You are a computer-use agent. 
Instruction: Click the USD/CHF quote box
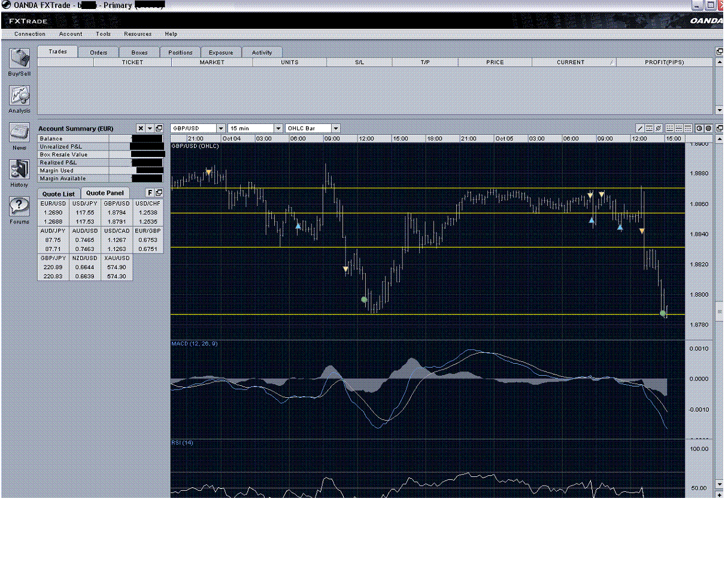tap(148, 213)
